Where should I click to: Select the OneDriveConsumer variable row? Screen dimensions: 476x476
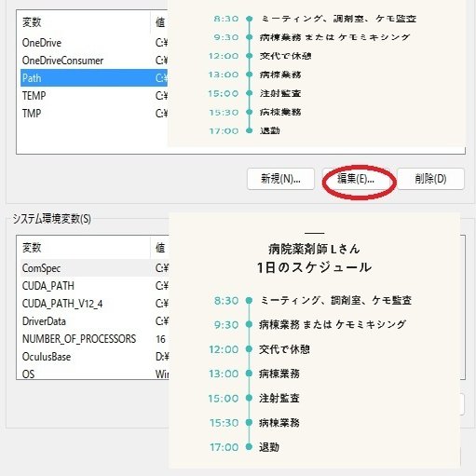pos(94,61)
